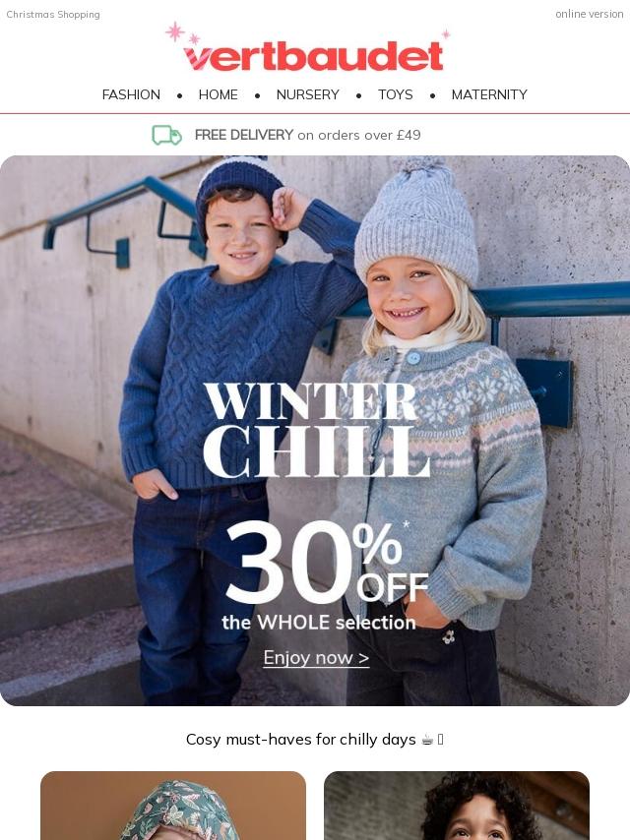Open the FASHION menu item
630x840 pixels.
[131, 94]
